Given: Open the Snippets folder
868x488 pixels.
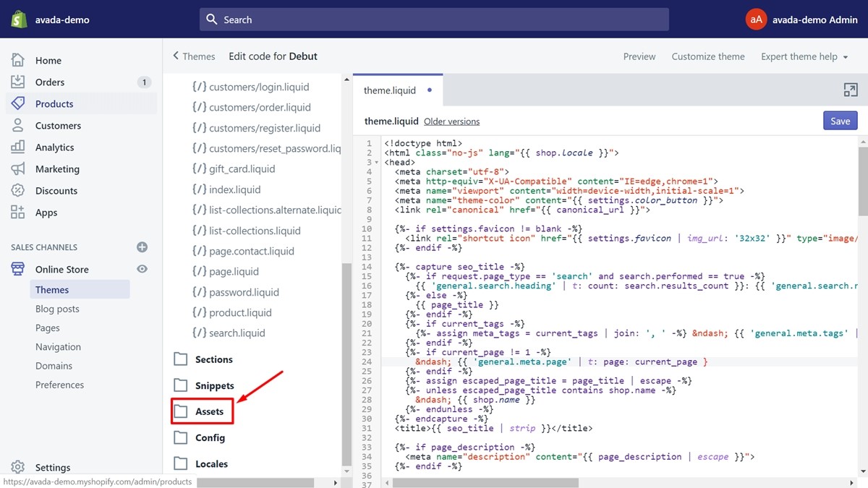Looking at the screenshot, I should coord(215,385).
